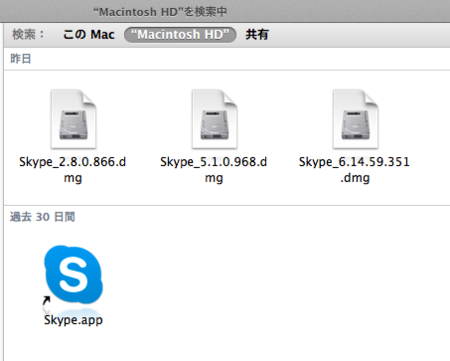
Task: Click the Skype_2.8.0.866.dmg file name
Action: pyautogui.click(x=73, y=170)
